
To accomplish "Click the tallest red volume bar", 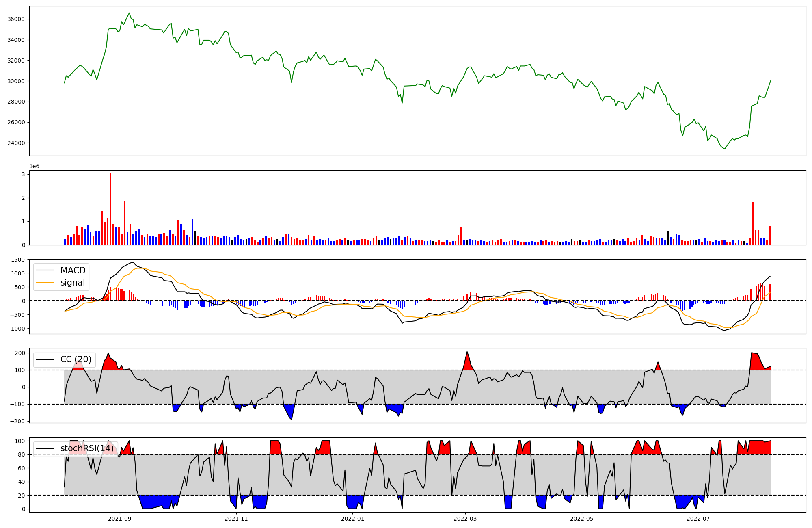I will [x=110, y=209].
